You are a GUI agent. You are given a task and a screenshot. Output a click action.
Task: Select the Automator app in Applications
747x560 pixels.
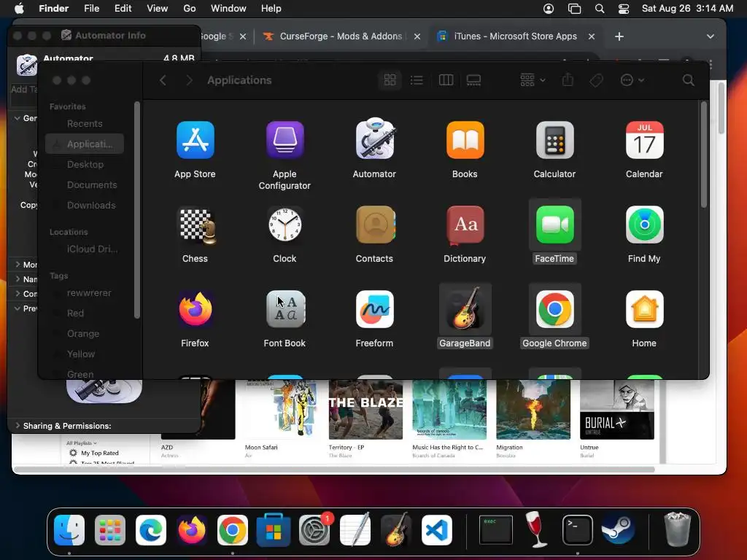374,139
